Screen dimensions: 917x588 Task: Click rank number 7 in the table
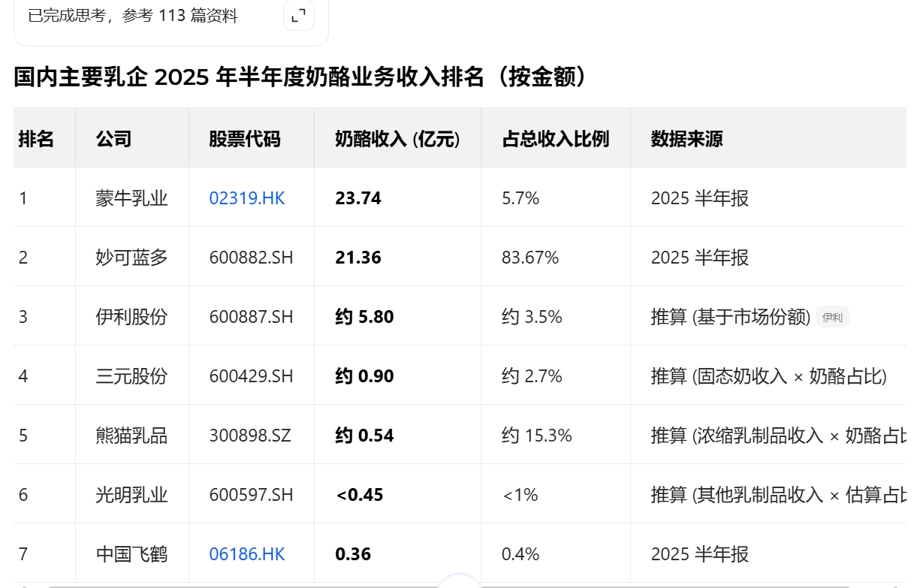pyautogui.click(x=23, y=554)
